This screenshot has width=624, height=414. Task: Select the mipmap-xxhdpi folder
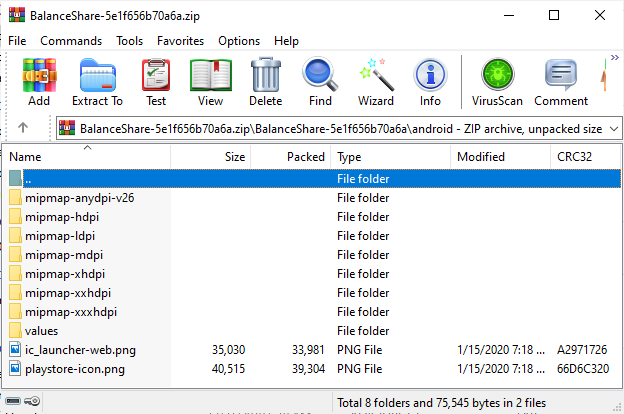[x=314, y=293]
